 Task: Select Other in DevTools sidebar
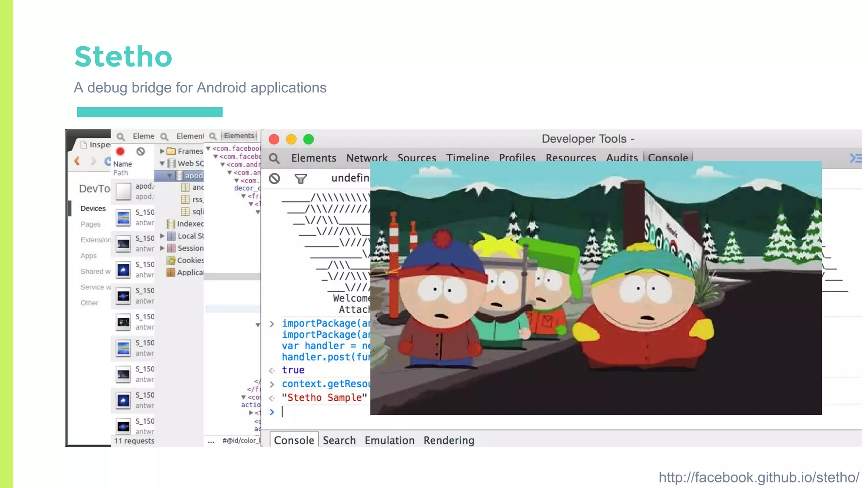[89, 303]
